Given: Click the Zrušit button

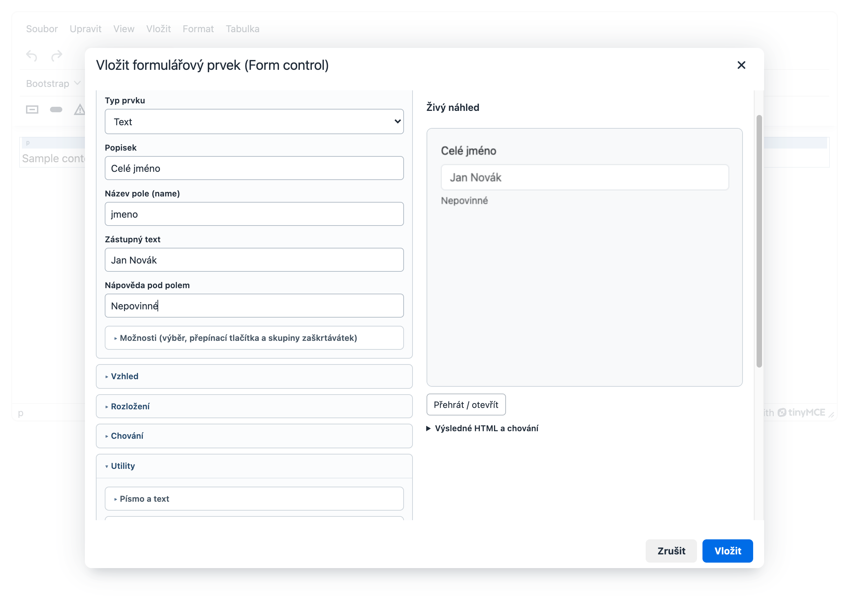Looking at the screenshot, I should (x=671, y=551).
